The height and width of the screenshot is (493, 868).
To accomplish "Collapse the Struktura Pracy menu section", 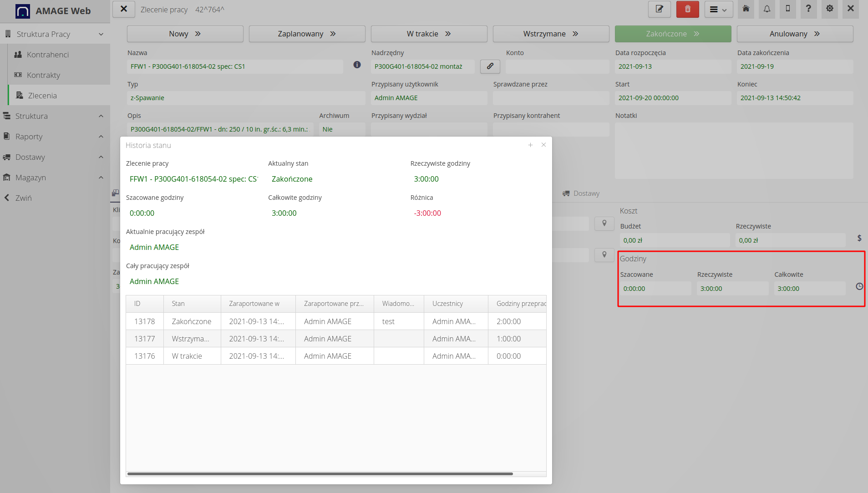I will point(101,34).
